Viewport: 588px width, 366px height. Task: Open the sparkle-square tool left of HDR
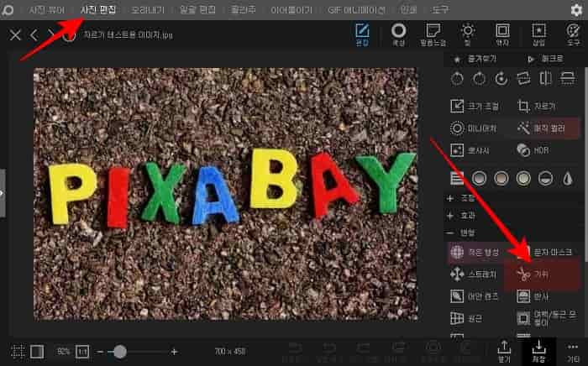(x=470, y=150)
